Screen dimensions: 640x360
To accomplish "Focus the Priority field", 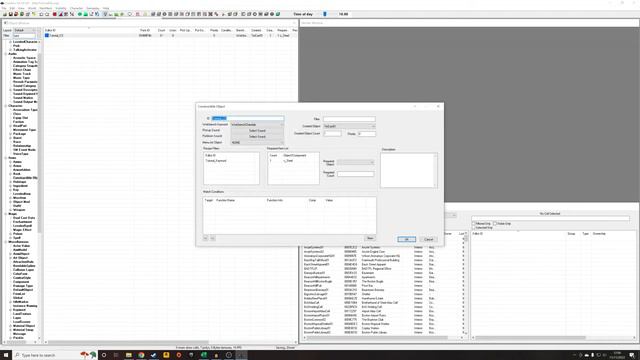I will point(367,133).
